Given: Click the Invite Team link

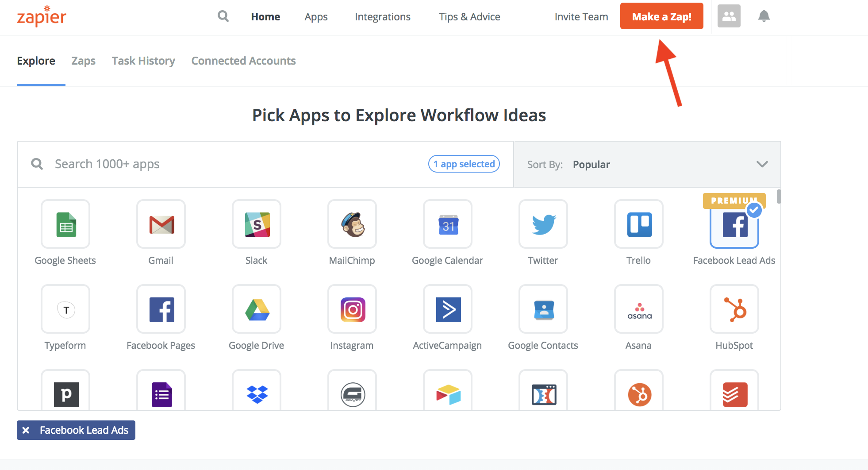Looking at the screenshot, I should pos(581,17).
